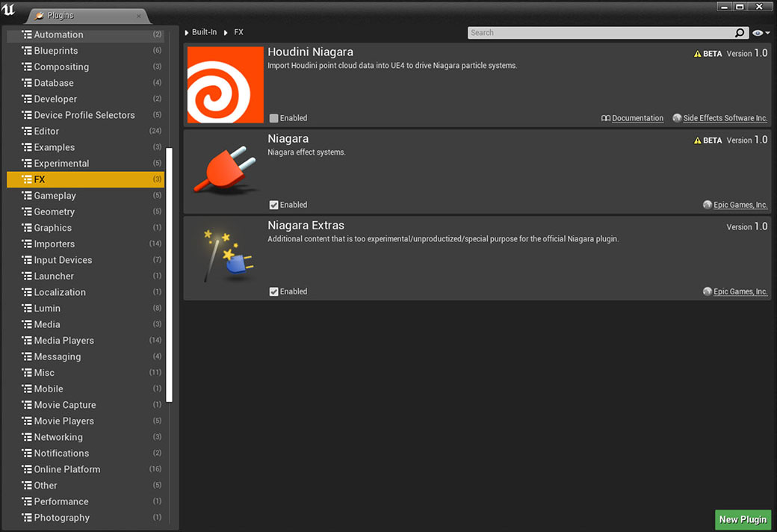Screen dimensions: 777x532
Task: Select Device Profile Selectors category
Action: click(x=85, y=115)
